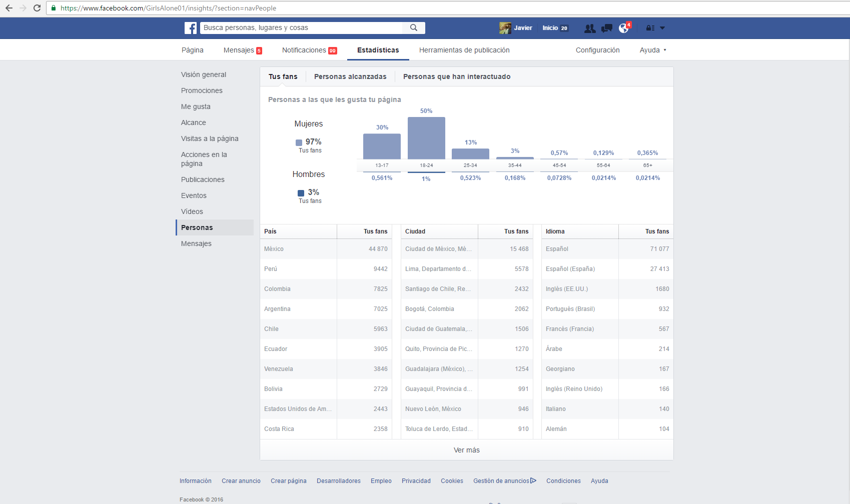Open Ayuda footer link

click(x=599, y=481)
